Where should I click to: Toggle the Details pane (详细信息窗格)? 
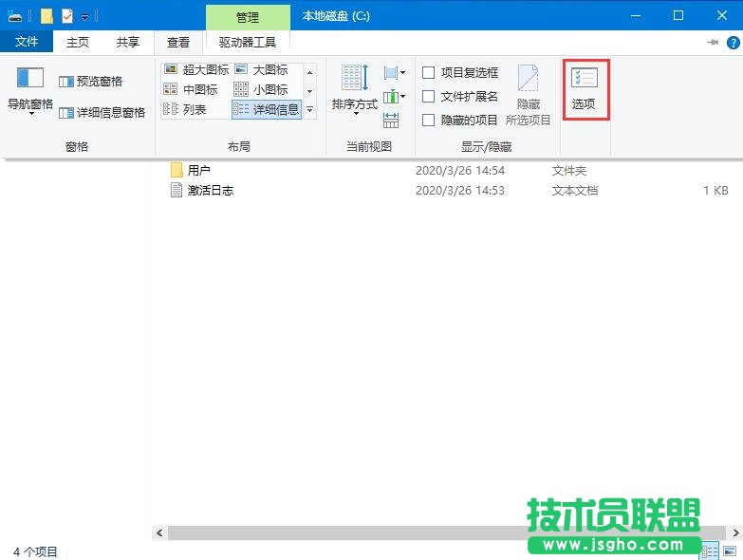(x=102, y=113)
